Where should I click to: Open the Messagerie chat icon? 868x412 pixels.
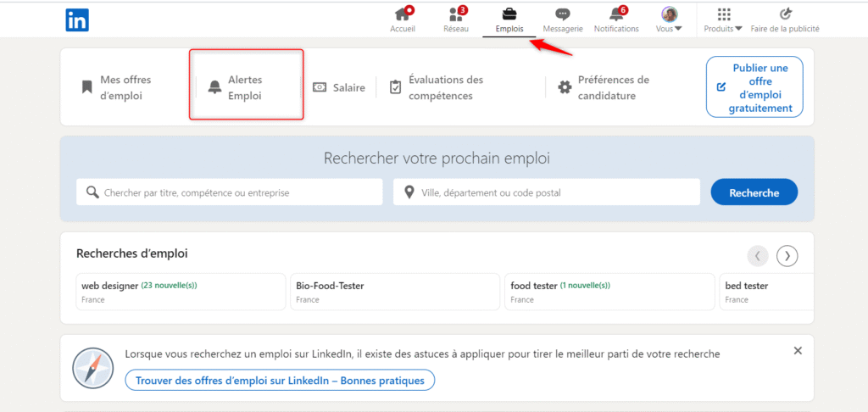coord(562,14)
